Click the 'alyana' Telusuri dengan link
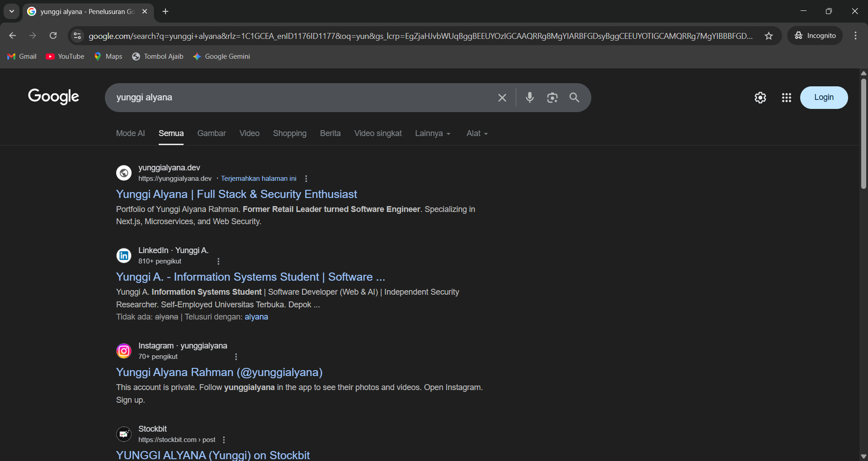The image size is (868, 461). 256,317
